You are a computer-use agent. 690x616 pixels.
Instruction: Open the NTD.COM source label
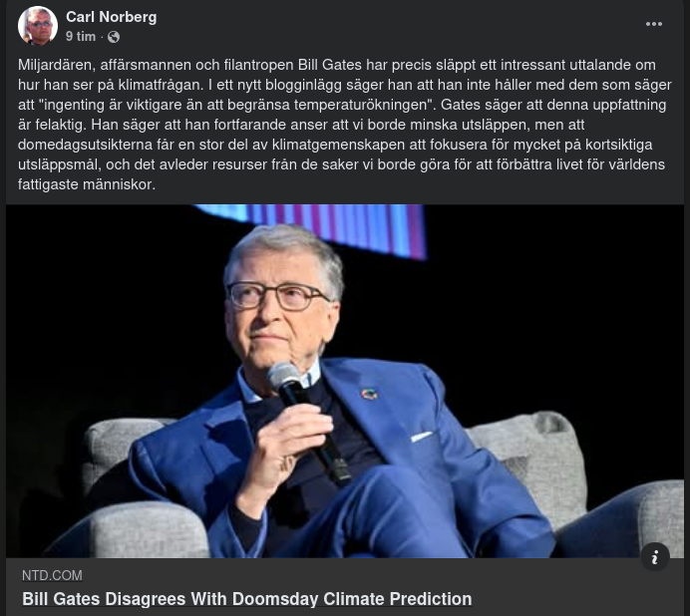tap(52, 575)
